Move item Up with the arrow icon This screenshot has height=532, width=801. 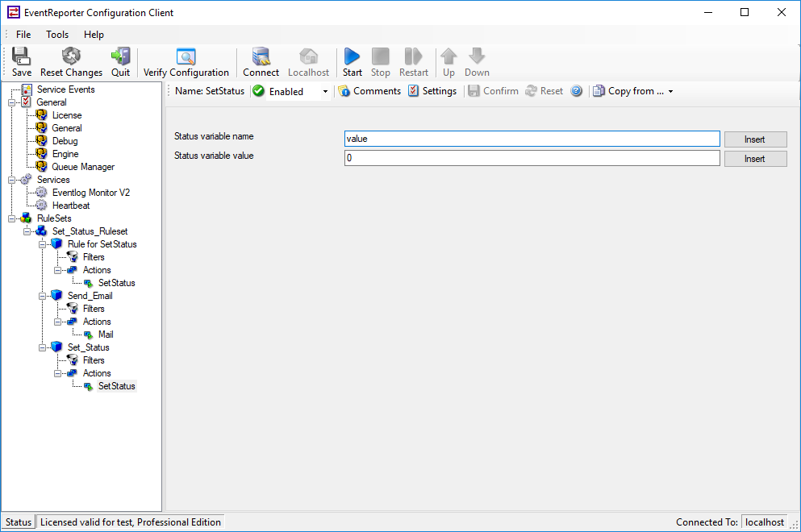(x=448, y=62)
